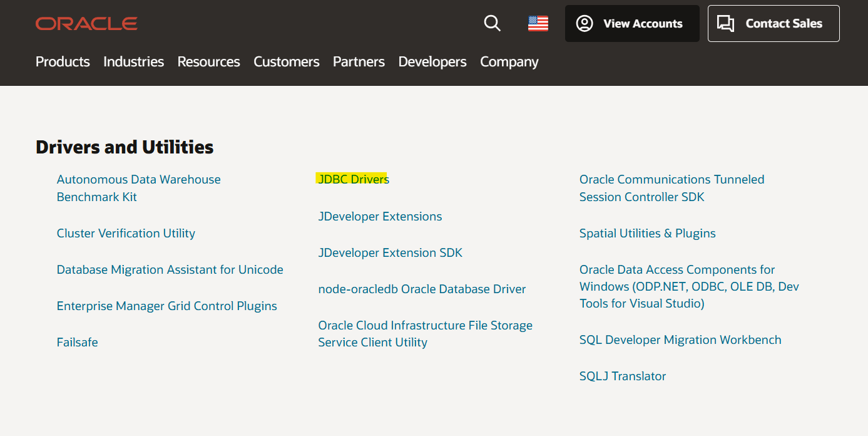Open the Company menu
The image size is (868, 436).
pyautogui.click(x=509, y=61)
